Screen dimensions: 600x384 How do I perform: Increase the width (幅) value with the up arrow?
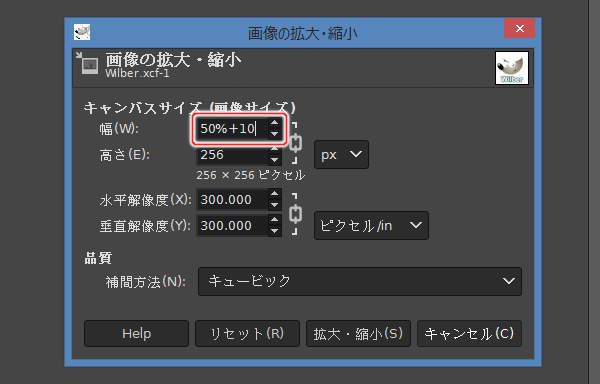pyautogui.click(x=274, y=123)
